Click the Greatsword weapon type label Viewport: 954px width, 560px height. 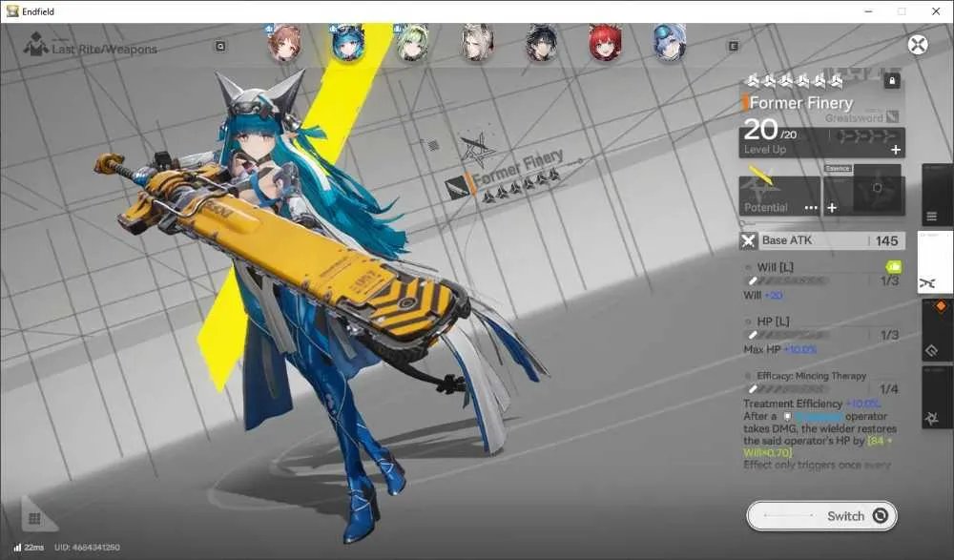854,118
